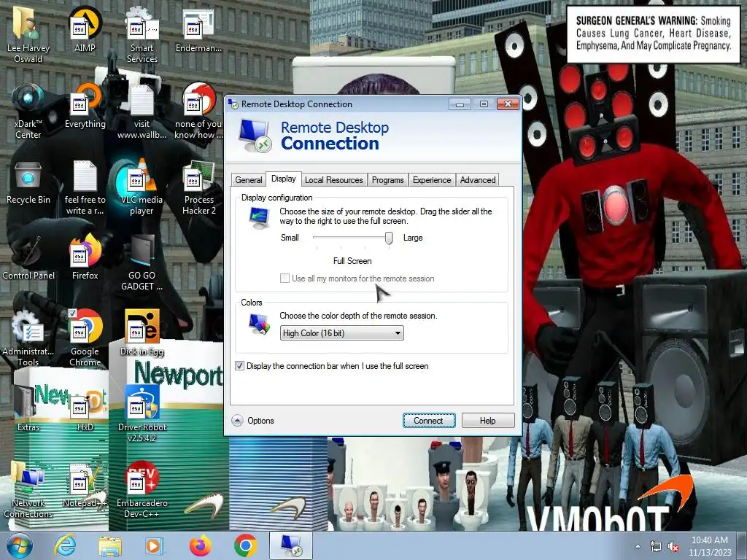Open the Advanced tab
Screen dimensions: 747x560
(477, 180)
